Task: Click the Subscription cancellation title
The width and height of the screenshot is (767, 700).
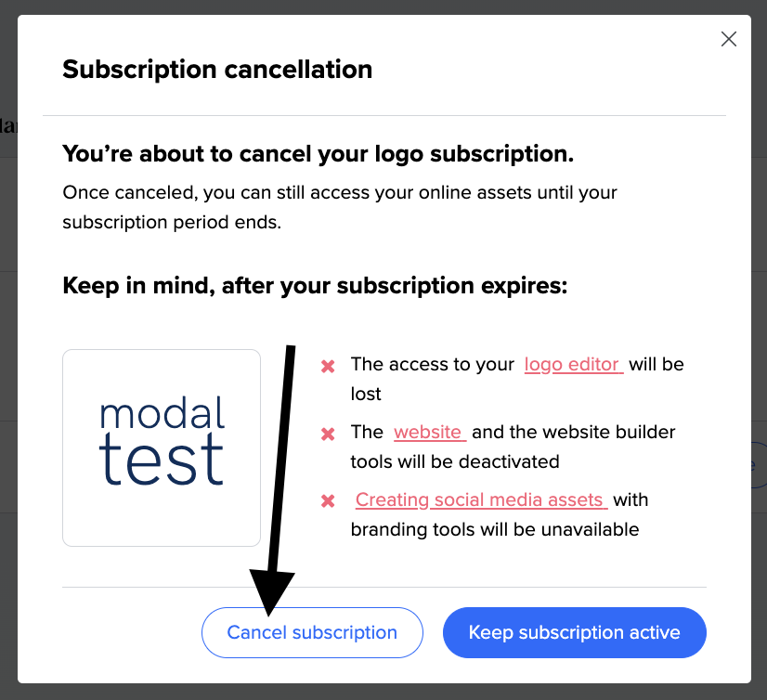Action: [x=217, y=70]
